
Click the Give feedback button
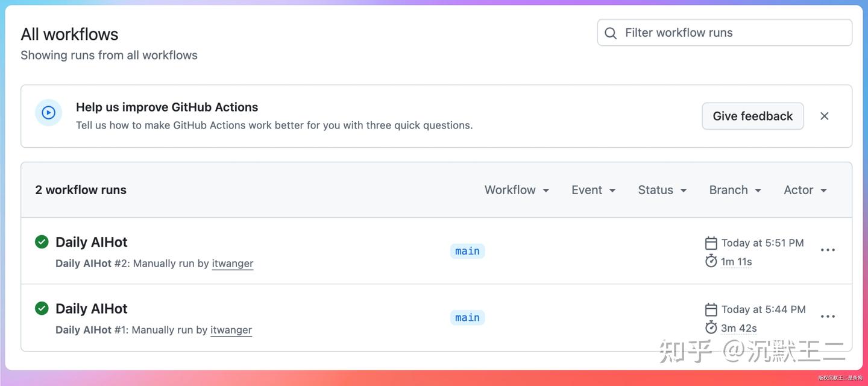753,116
